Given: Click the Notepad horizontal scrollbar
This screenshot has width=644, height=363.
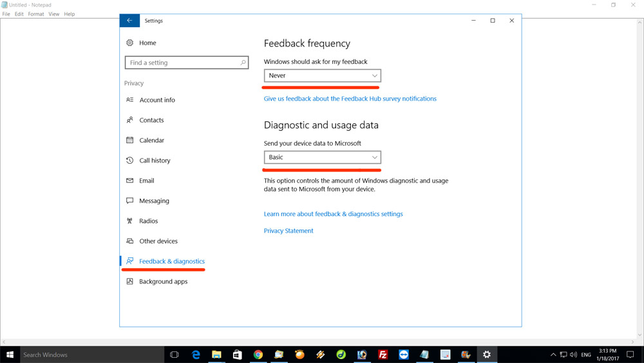Looking at the screenshot, I should (x=318, y=342).
